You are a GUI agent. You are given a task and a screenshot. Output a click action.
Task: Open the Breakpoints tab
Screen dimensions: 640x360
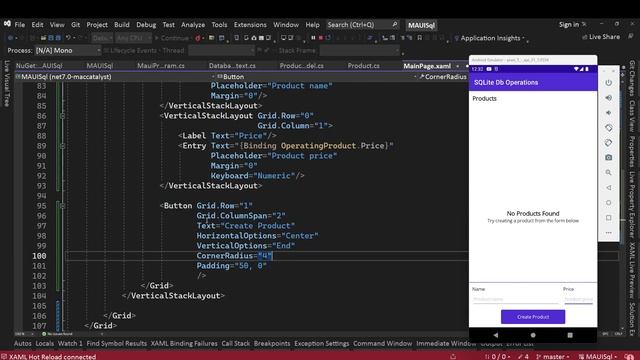[x=271, y=344]
